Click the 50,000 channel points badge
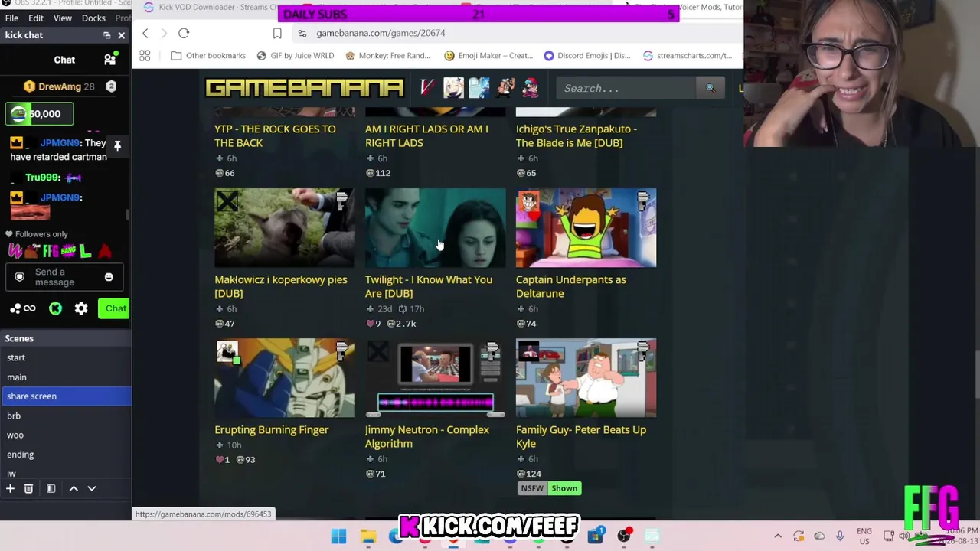980x551 pixels. (x=41, y=114)
